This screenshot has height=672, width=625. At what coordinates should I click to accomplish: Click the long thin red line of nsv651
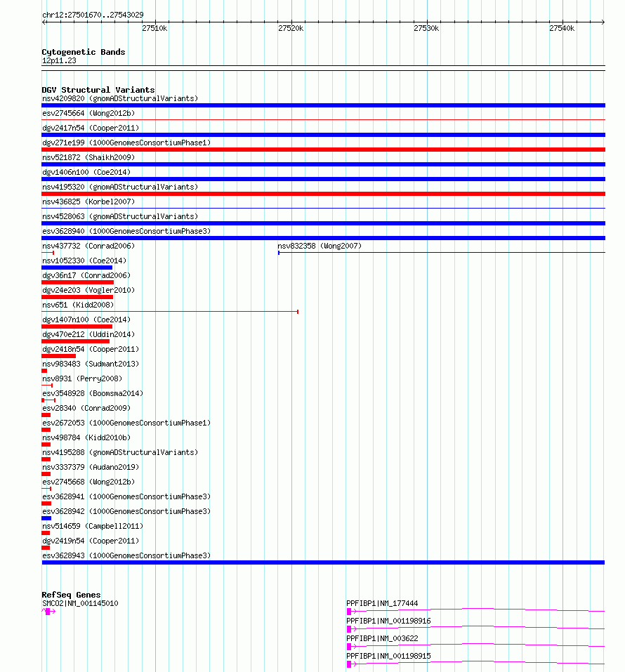click(x=170, y=312)
